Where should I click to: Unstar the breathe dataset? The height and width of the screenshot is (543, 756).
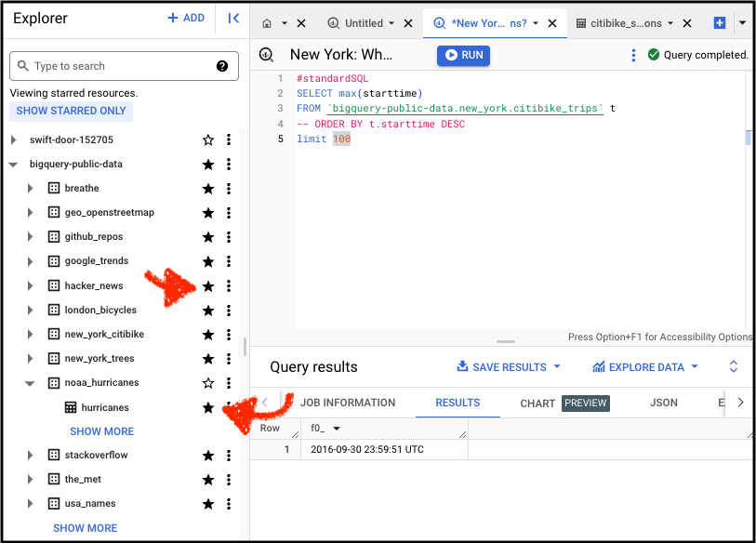point(208,189)
